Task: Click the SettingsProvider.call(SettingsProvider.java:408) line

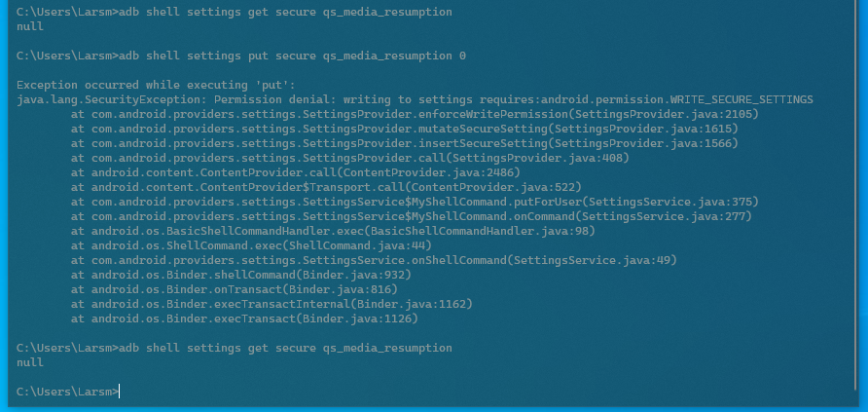Action: coord(350,159)
